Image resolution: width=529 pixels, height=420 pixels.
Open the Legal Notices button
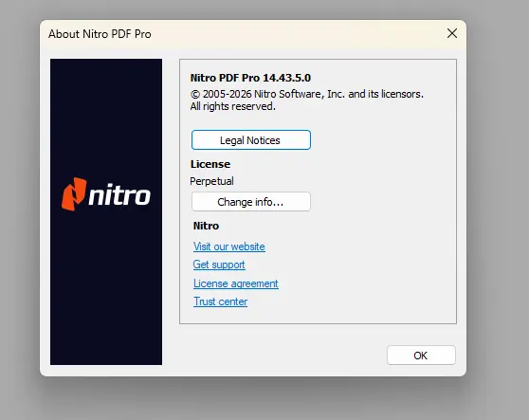pyautogui.click(x=250, y=140)
